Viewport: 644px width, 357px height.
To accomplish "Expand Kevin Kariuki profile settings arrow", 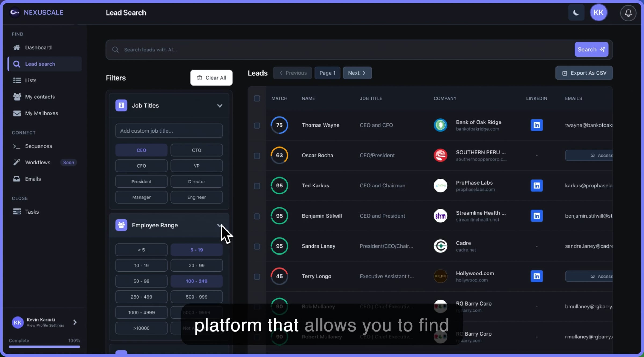I will pos(75,322).
